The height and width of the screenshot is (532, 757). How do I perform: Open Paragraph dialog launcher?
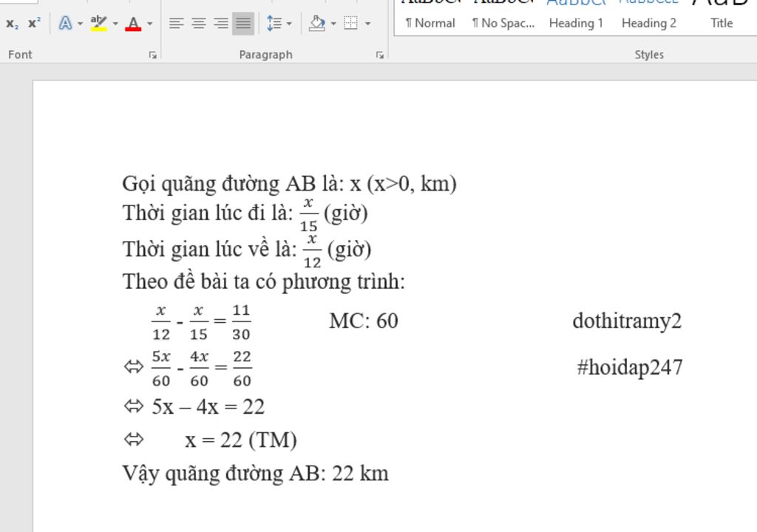[x=380, y=55]
